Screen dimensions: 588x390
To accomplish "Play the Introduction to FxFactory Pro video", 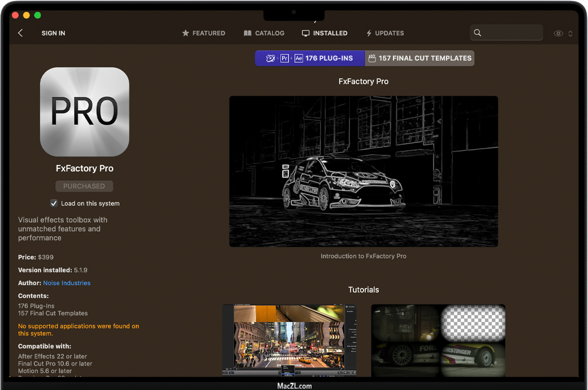I will tap(364, 171).
